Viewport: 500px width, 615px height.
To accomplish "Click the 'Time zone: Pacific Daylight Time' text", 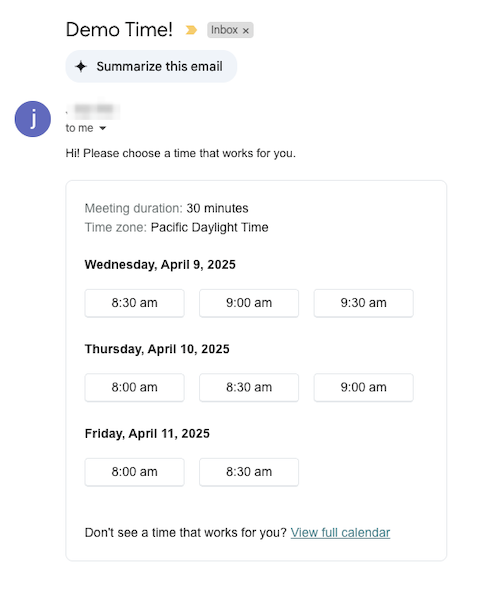I will coord(176,227).
